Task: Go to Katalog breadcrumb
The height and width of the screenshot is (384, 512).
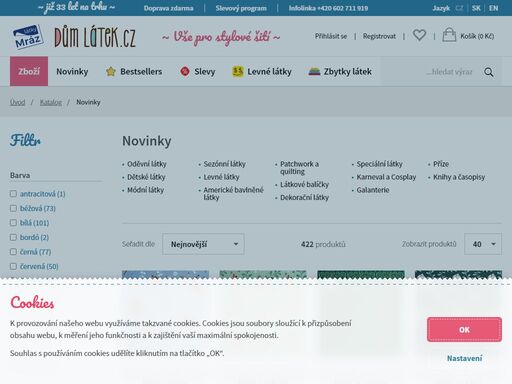Action: [x=51, y=102]
